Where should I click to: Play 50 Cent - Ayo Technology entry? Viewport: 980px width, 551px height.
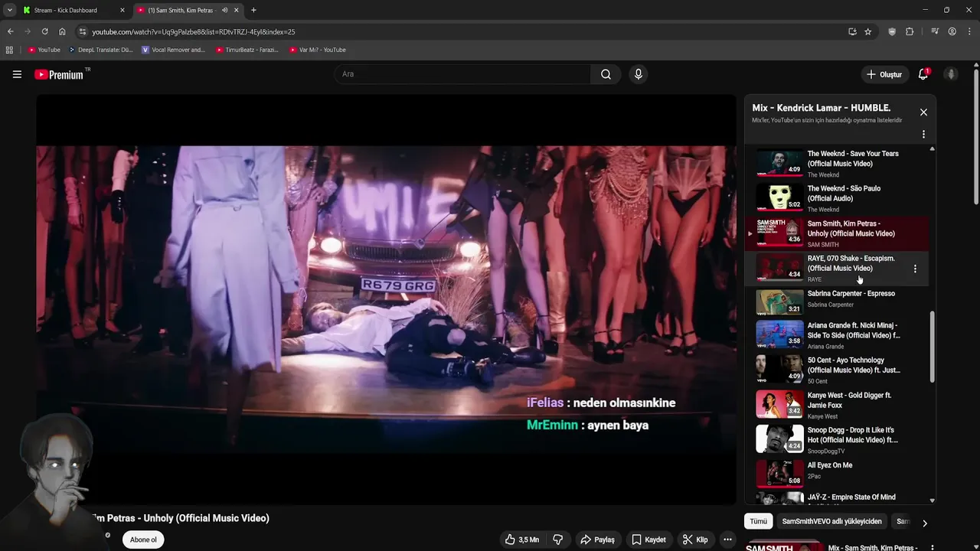838,369
